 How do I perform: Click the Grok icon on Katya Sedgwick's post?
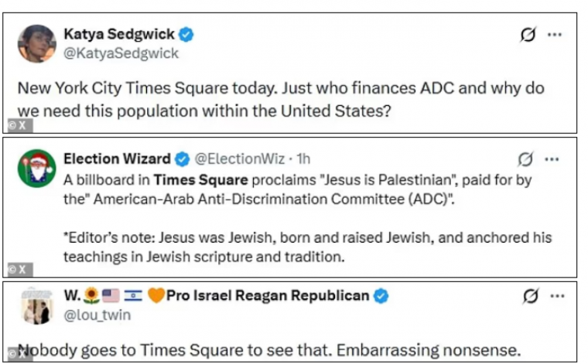pyautogui.click(x=528, y=36)
